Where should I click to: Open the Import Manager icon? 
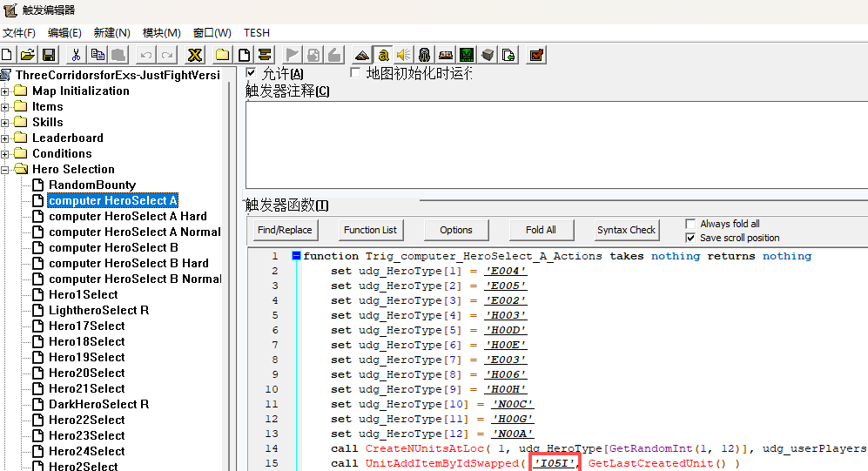coord(508,55)
